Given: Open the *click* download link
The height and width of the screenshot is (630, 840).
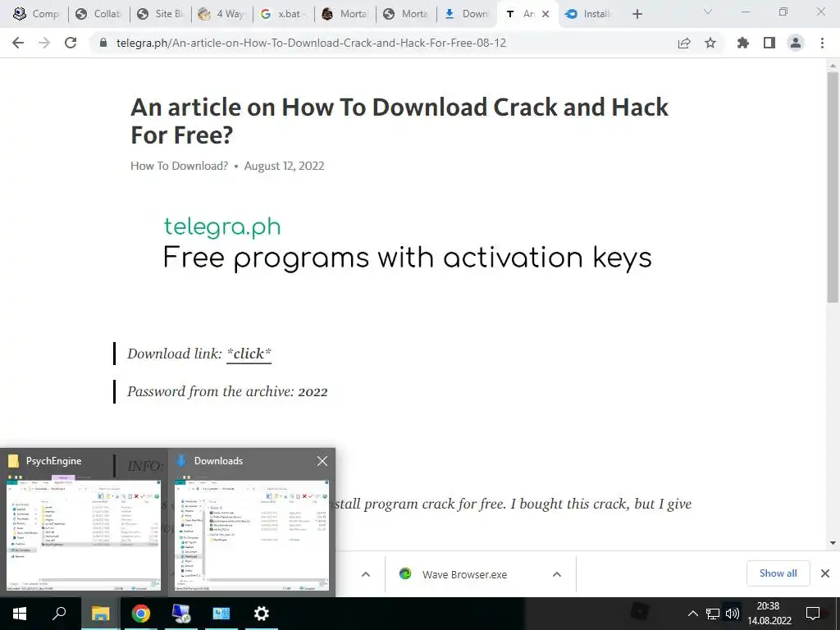Looking at the screenshot, I should tap(249, 354).
